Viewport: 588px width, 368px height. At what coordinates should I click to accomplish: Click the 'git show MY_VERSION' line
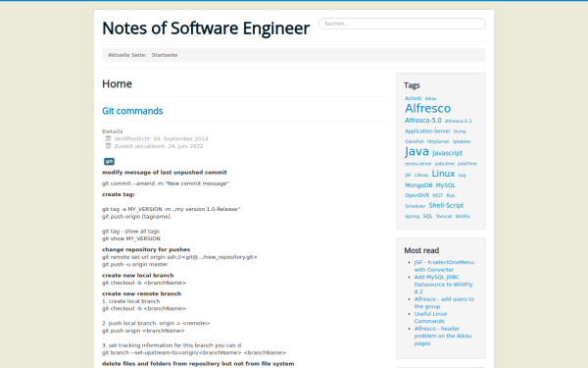131,238
